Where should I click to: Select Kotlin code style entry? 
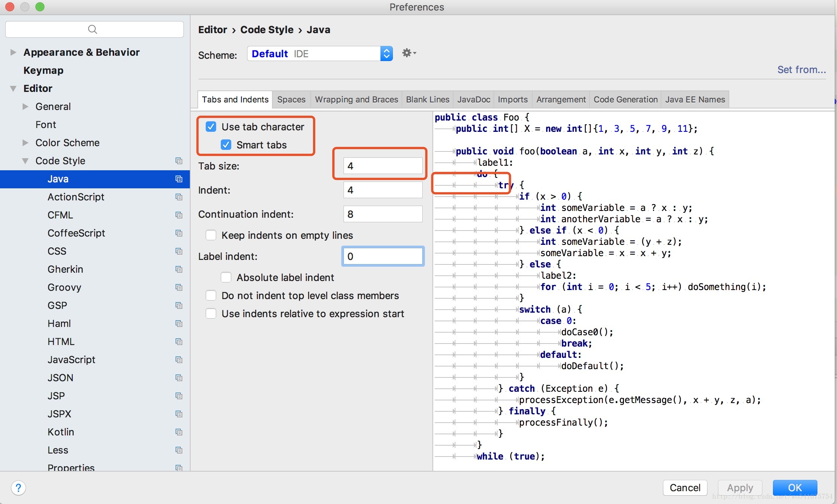pyautogui.click(x=61, y=432)
